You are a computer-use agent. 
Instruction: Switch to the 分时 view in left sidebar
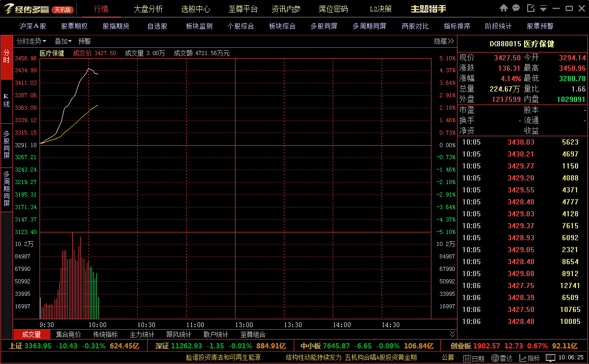pos(7,57)
